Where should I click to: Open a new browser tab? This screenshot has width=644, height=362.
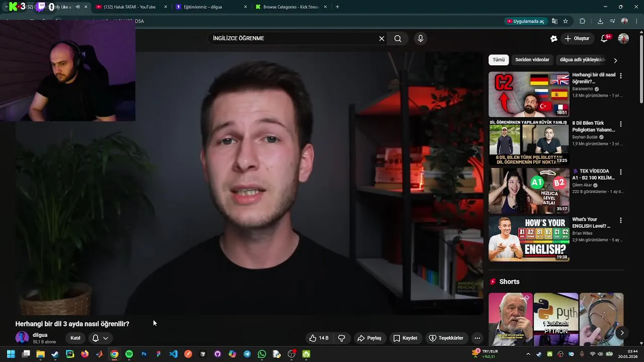pos(337,7)
